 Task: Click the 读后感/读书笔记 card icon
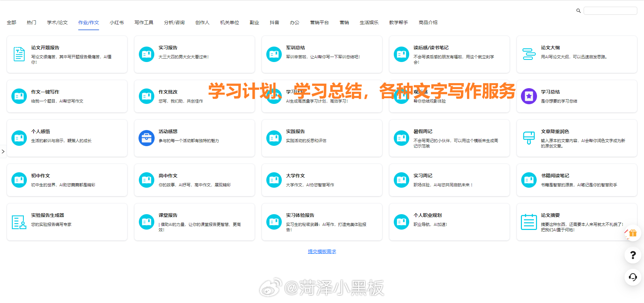tap(401, 54)
